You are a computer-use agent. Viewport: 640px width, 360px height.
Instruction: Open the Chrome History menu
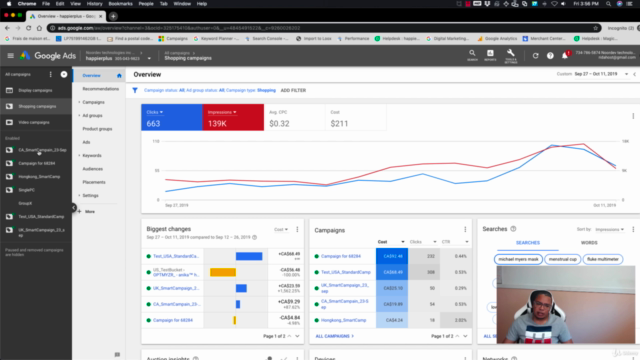[x=94, y=4]
